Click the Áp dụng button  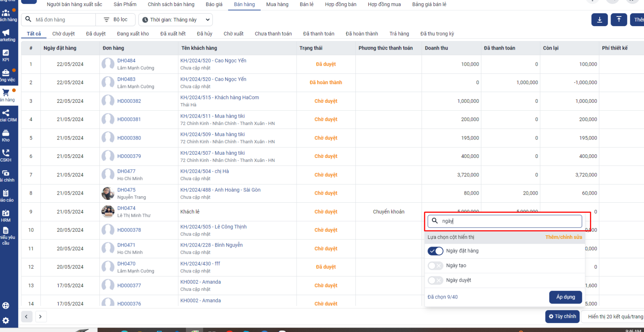point(565,297)
